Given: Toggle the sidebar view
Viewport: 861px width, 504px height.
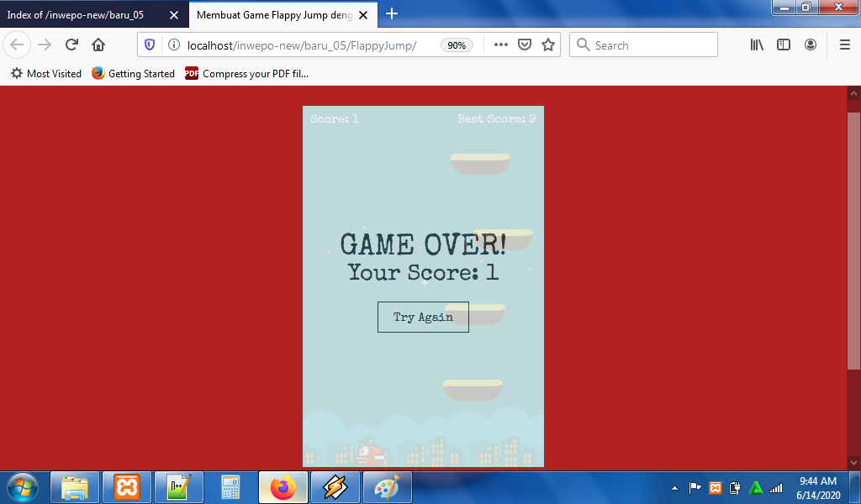Looking at the screenshot, I should [784, 45].
